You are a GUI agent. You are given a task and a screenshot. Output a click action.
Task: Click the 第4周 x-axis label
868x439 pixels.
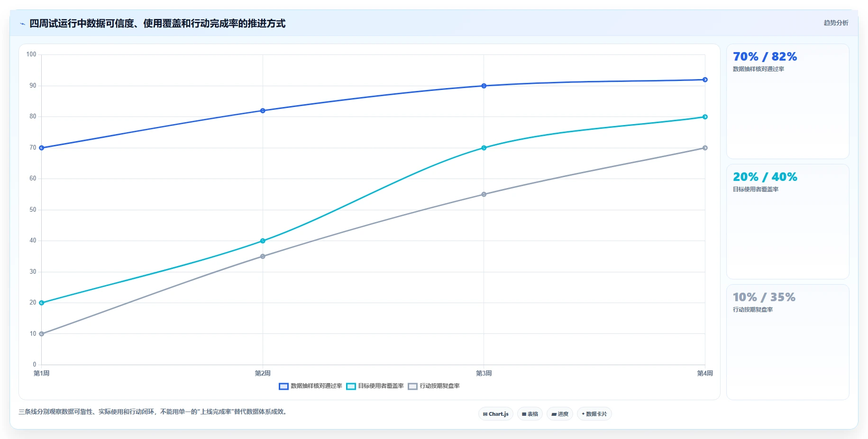pos(705,373)
